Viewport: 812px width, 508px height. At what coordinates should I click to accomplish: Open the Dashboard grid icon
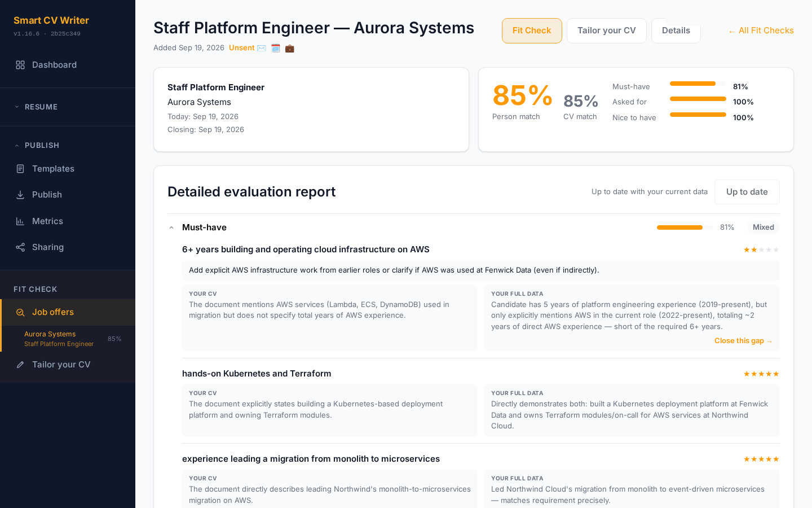tap(20, 65)
